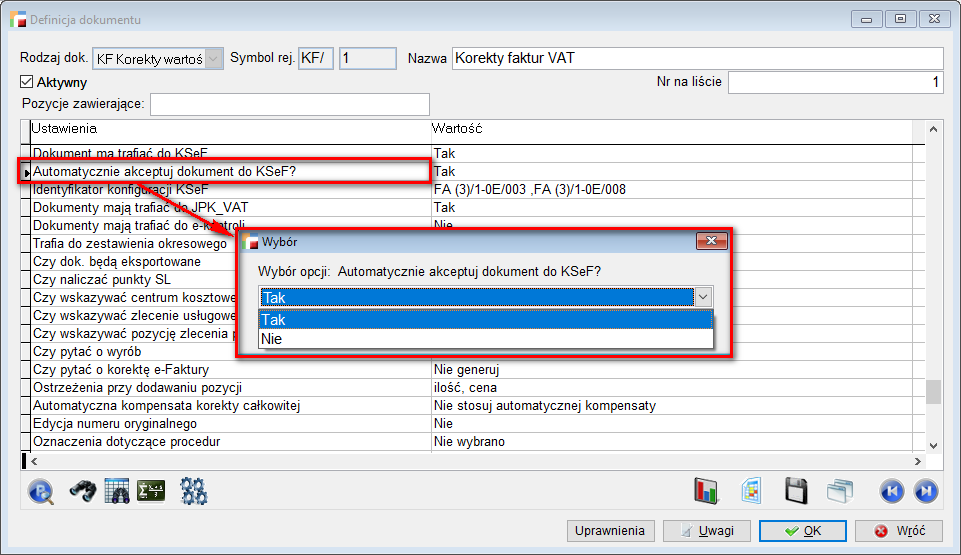Screen dimensions: 961x555
Task: Close the Wybór dialog
Action: click(x=711, y=242)
